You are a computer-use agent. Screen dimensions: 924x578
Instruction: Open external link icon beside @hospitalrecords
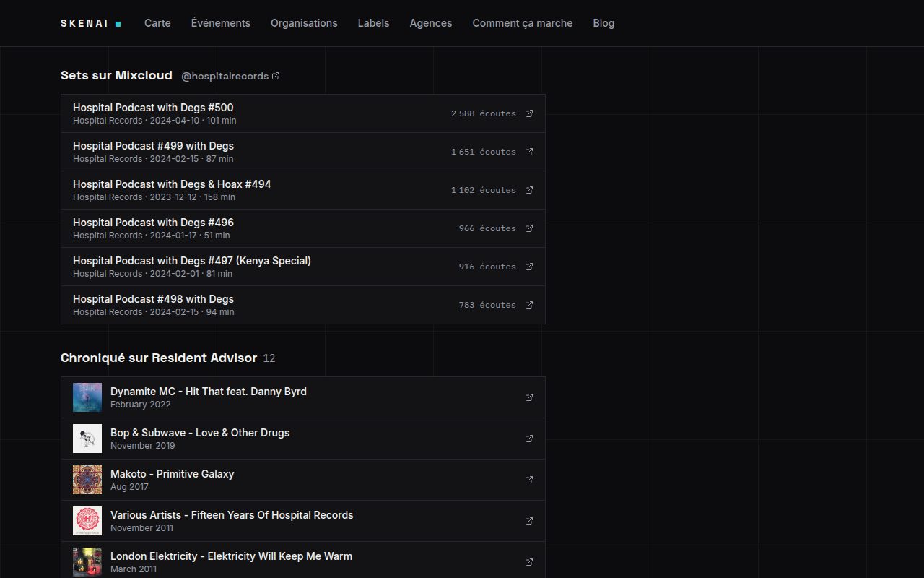(x=276, y=76)
